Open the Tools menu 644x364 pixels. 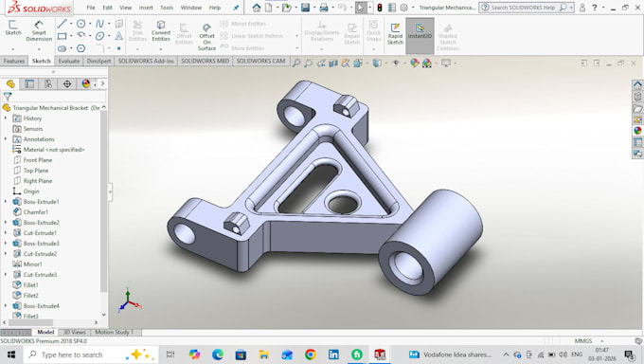[x=167, y=8]
